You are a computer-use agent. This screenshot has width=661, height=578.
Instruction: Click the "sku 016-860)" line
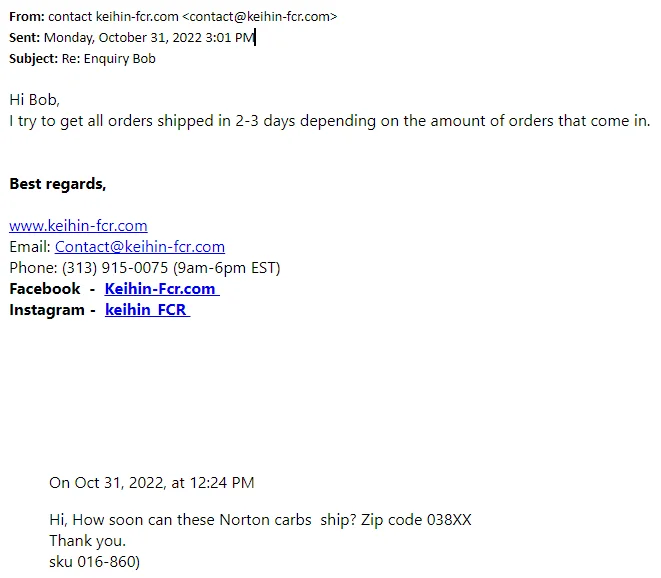95,562
